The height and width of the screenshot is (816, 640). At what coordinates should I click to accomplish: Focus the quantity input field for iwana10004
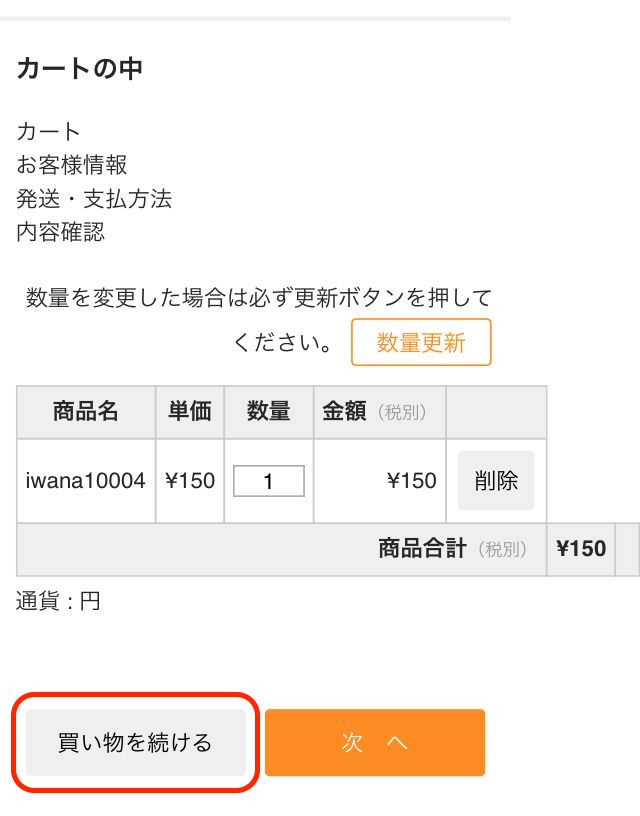click(x=268, y=481)
